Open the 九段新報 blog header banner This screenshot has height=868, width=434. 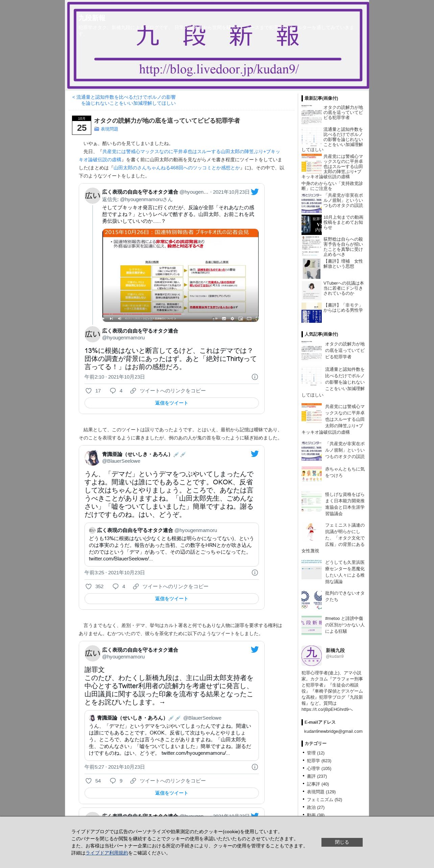[217, 45]
